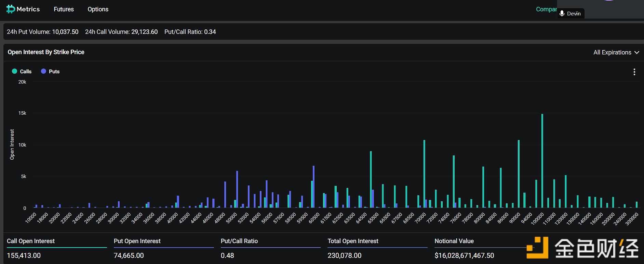Click the call bar at 70000 strike
The width and height of the screenshot is (644, 264).
point(424,174)
